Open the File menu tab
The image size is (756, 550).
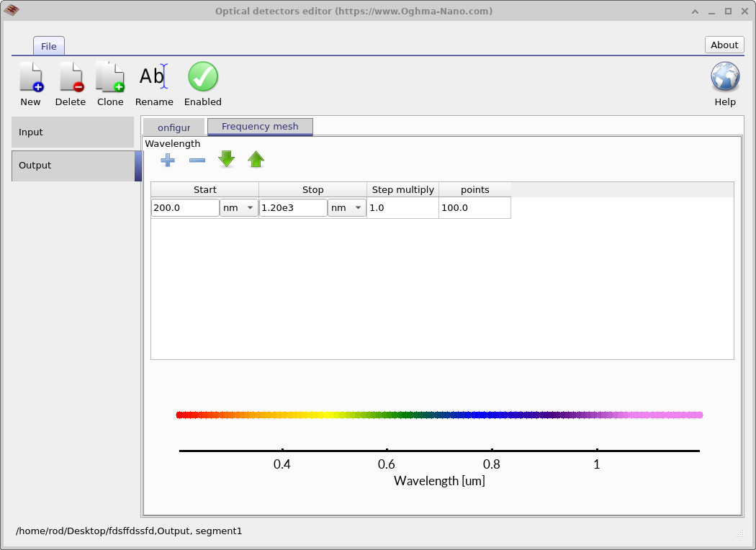(x=48, y=45)
